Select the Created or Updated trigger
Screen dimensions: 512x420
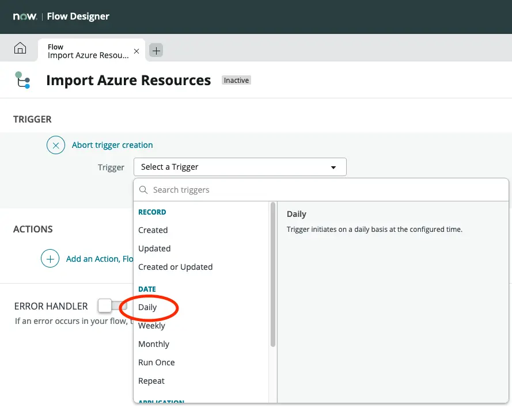(x=176, y=267)
